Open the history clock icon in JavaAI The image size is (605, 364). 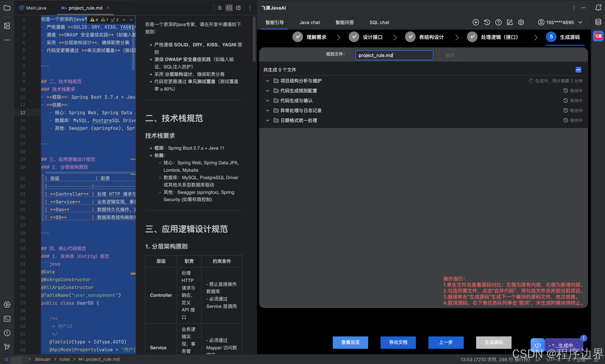click(487, 22)
